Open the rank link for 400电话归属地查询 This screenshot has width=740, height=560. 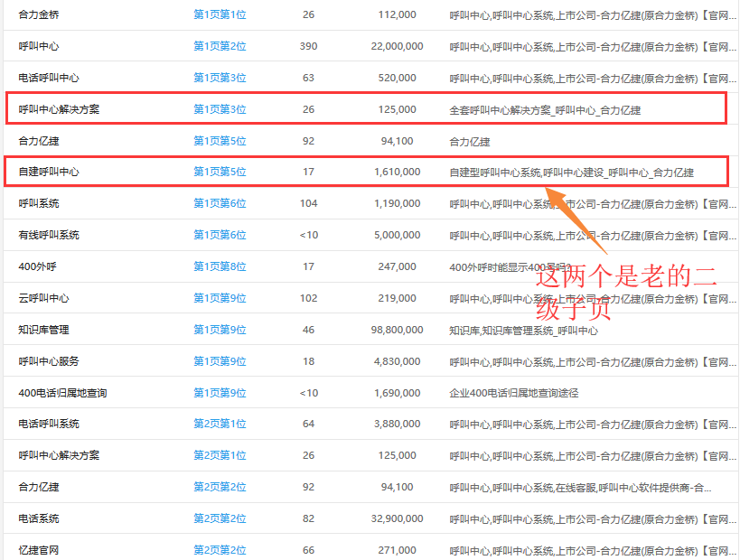220,393
